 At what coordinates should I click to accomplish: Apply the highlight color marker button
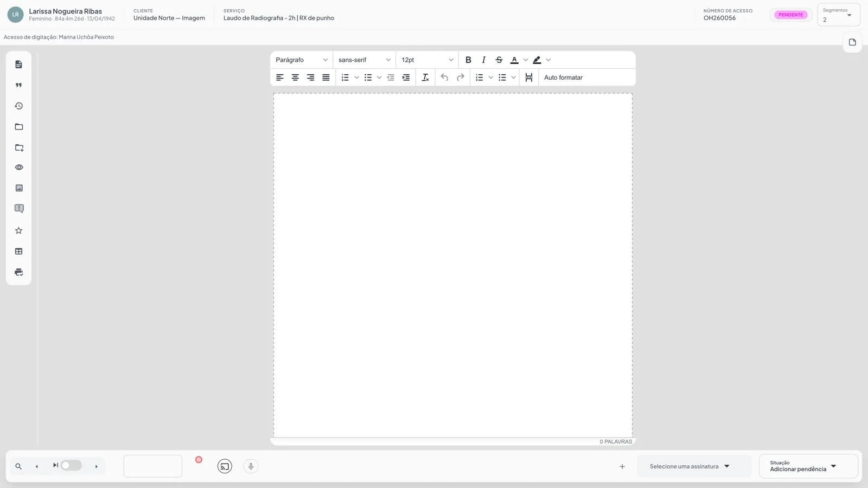tap(537, 60)
